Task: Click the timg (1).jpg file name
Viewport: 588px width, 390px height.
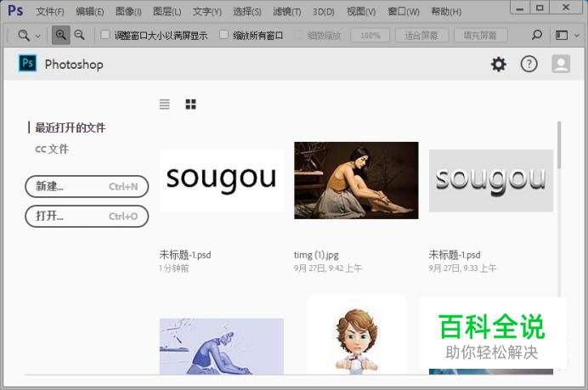Action: coord(316,255)
